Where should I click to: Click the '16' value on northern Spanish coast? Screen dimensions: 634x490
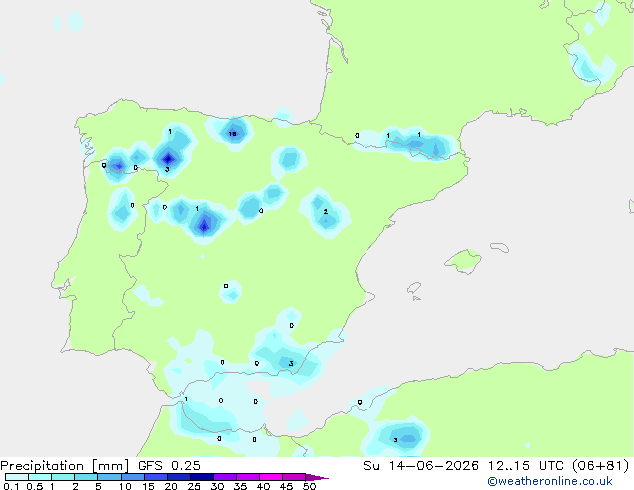click(x=232, y=134)
